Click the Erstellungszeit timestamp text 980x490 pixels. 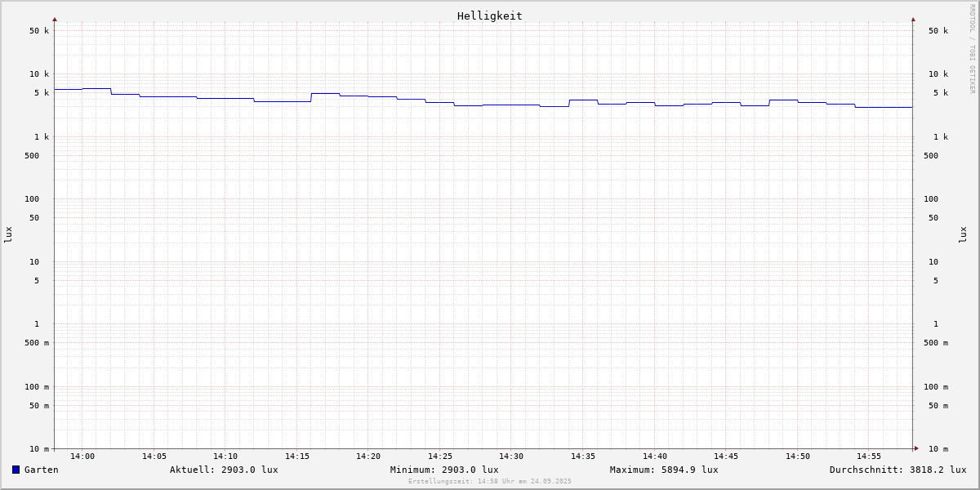point(490,482)
